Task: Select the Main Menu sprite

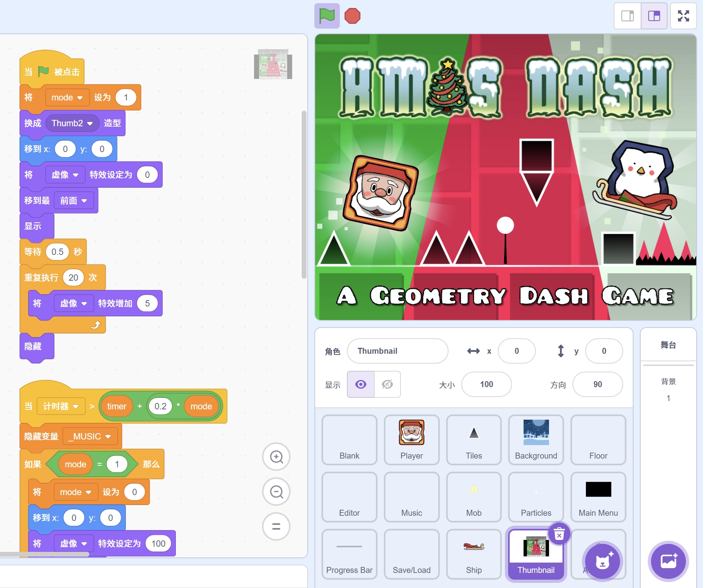Action: click(x=598, y=497)
